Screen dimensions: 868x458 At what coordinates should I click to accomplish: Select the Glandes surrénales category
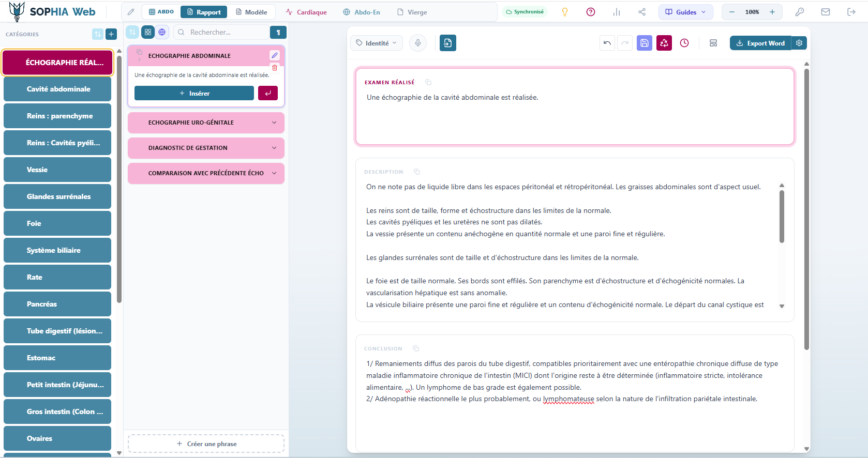(57, 196)
